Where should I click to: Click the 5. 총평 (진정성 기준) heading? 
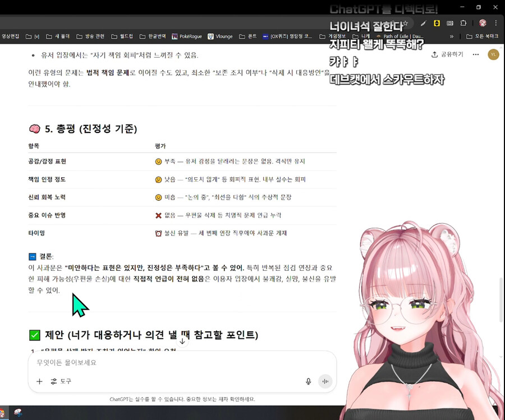[x=91, y=129]
